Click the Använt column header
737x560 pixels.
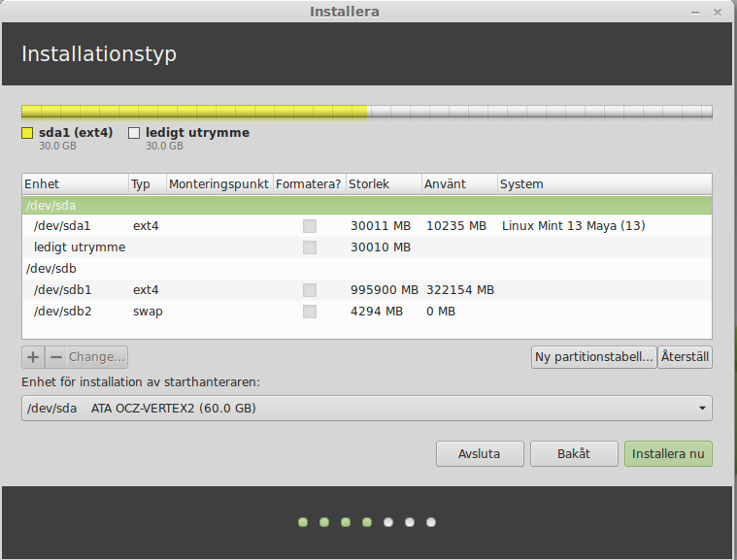(459, 184)
